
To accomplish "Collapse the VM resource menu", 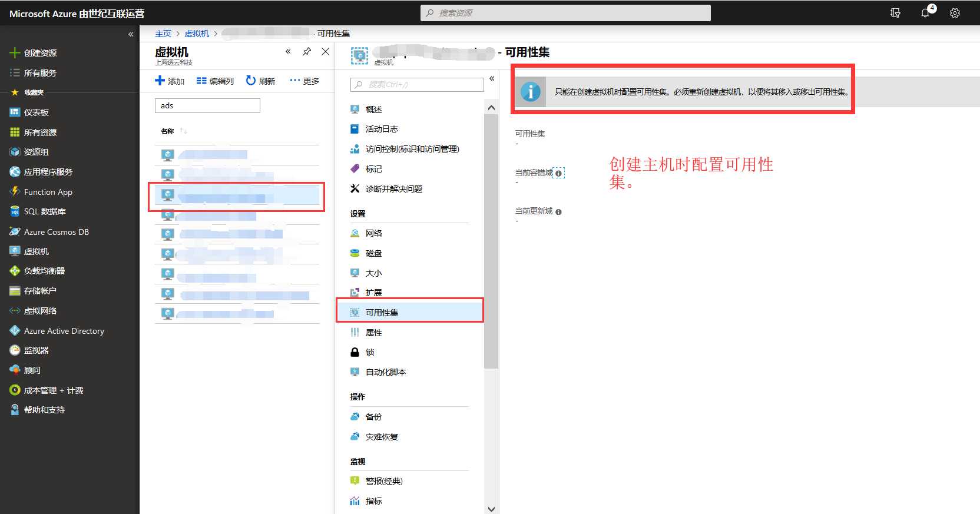I will (492, 78).
